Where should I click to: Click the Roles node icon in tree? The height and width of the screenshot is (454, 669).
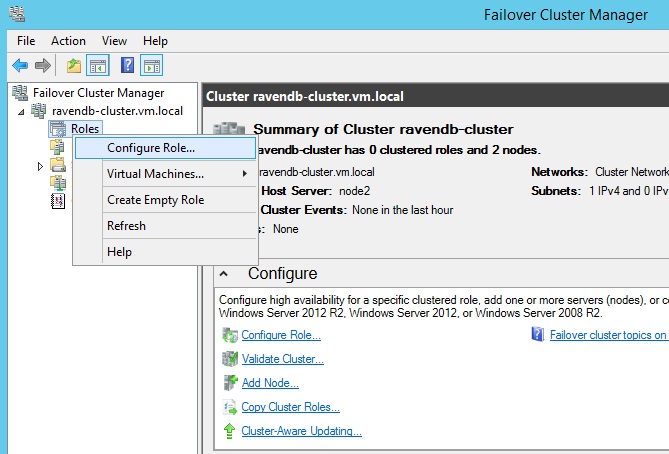coord(58,129)
